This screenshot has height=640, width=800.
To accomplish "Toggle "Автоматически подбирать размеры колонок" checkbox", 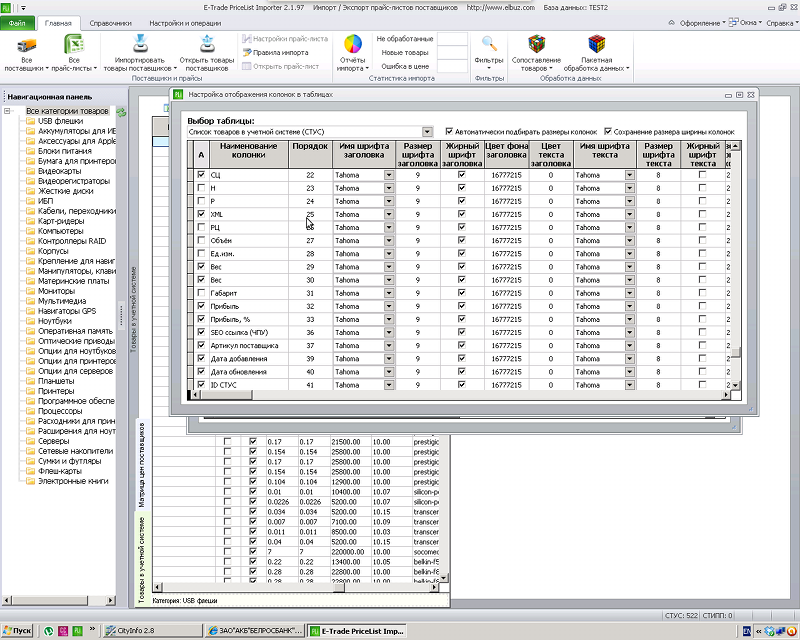I will [x=449, y=131].
